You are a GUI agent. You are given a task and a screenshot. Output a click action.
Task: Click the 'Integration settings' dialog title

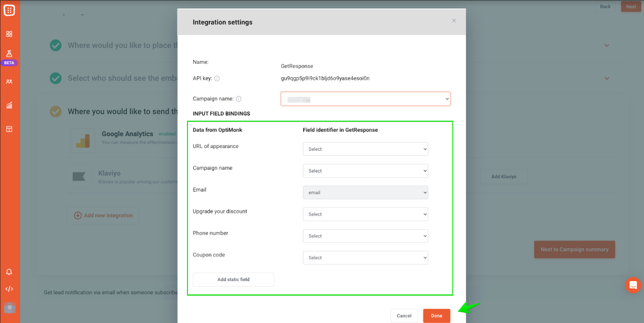(223, 22)
